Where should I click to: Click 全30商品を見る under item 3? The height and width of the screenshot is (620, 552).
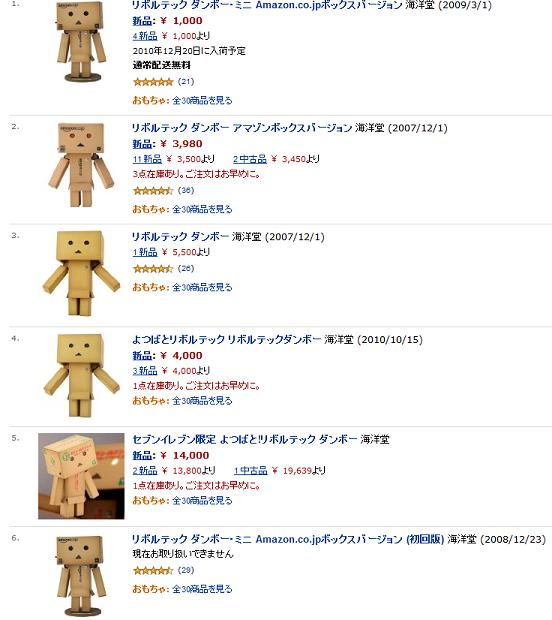[202, 287]
